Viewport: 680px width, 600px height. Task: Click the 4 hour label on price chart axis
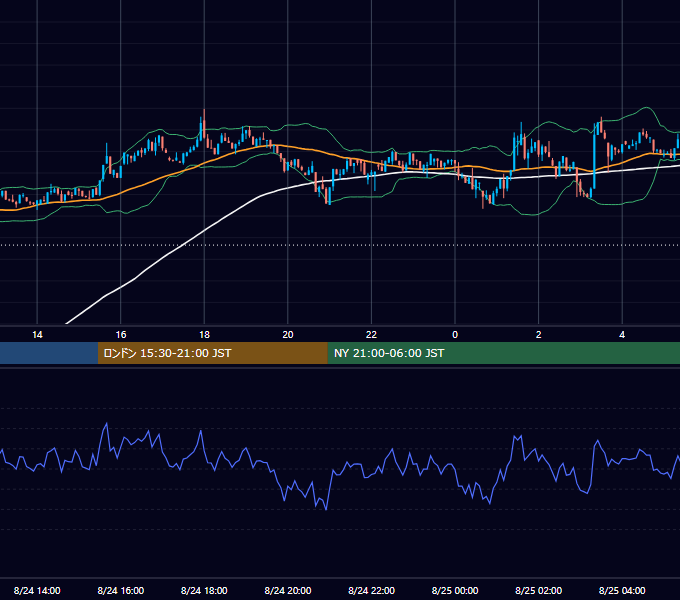pyautogui.click(x=622, y=335)
